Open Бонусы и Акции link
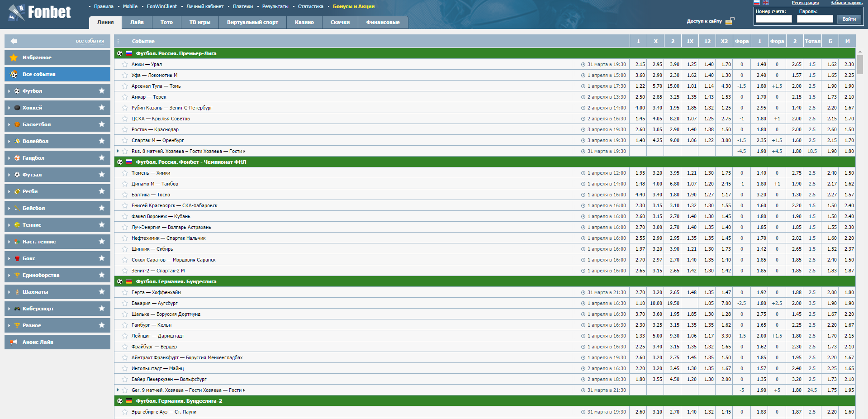The height and width of the screenshot is (419, 868). coord(354,6)
